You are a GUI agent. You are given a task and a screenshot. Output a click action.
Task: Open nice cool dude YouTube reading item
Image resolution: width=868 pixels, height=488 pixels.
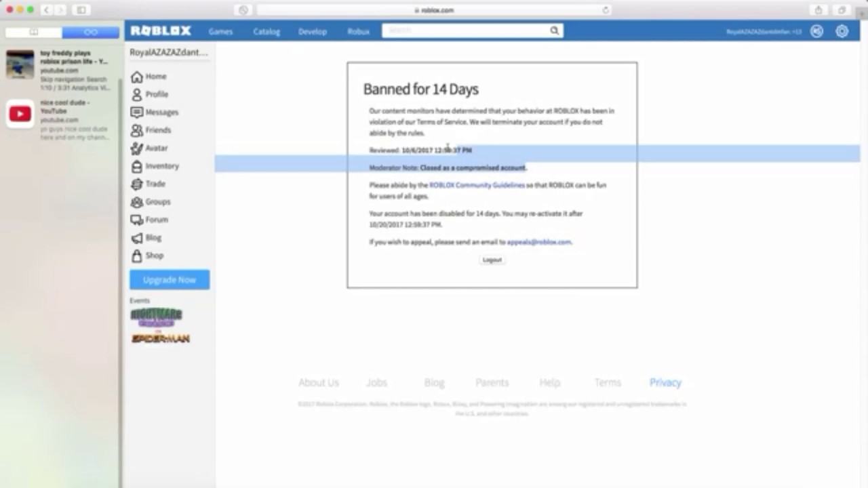60,120
